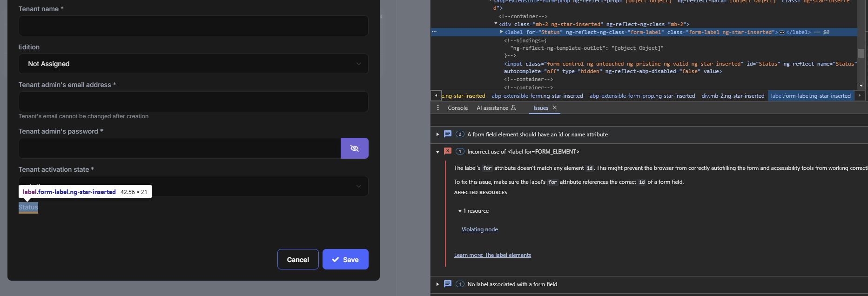Click the ellipsis next to the selected label node
This screenshot has height=296, width=868.
click(x=434, y=32)
